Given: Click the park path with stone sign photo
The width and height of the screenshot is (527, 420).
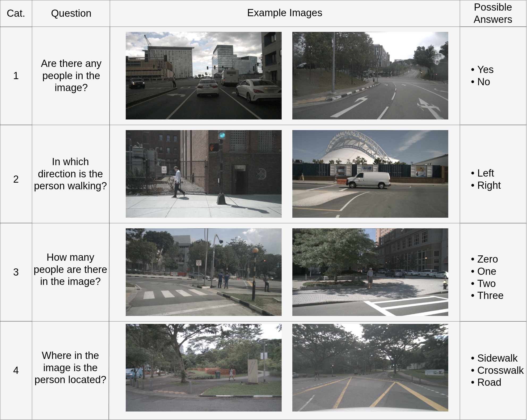Looking at the screenshot, I should 203,367.
